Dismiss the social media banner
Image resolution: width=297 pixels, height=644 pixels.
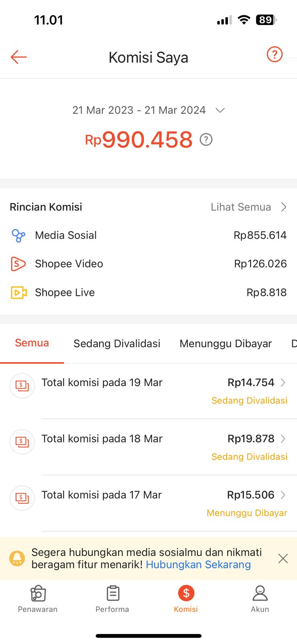(283, 558)
